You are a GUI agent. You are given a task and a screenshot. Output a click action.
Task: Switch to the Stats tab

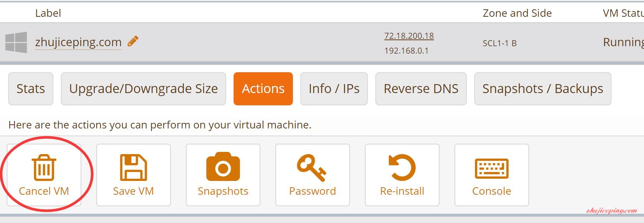click(x=31, y=89)
